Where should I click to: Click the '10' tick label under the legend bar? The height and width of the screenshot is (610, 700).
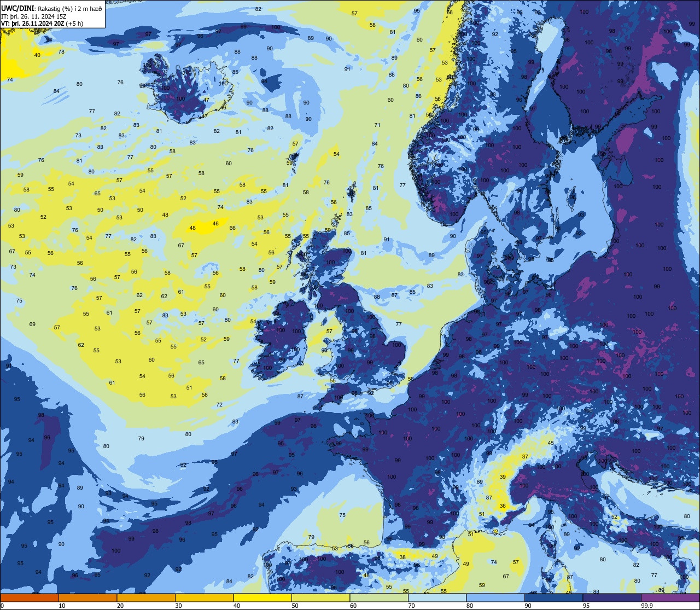(62, 606)
